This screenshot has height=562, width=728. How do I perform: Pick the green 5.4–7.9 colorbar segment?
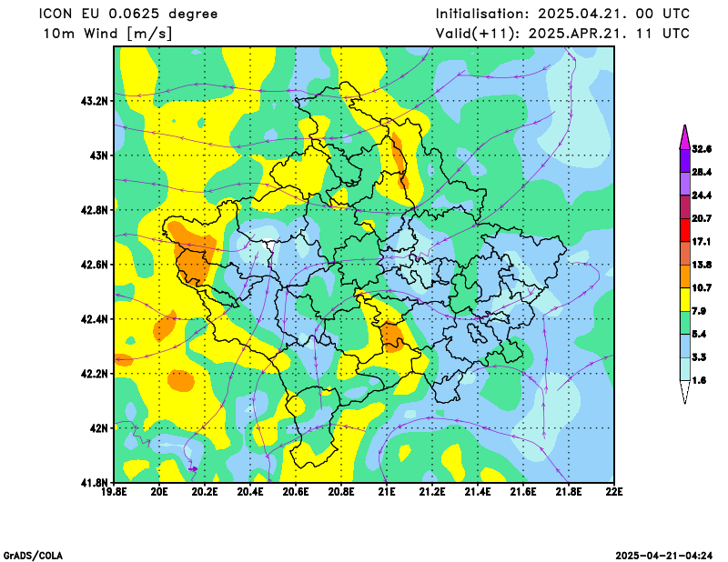click(685, 323)
